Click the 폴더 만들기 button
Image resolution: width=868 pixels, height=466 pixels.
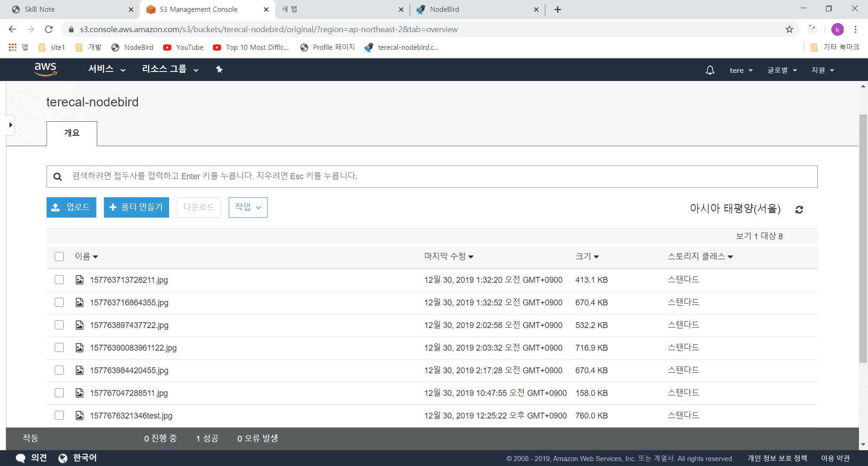click(137, 207)
